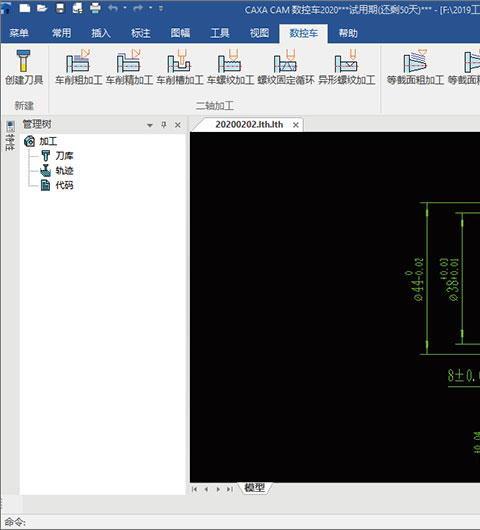Close the 管理树 panel
Image resolution: width=480 pixels, height=530 pixels.
[x=178, y=125]
